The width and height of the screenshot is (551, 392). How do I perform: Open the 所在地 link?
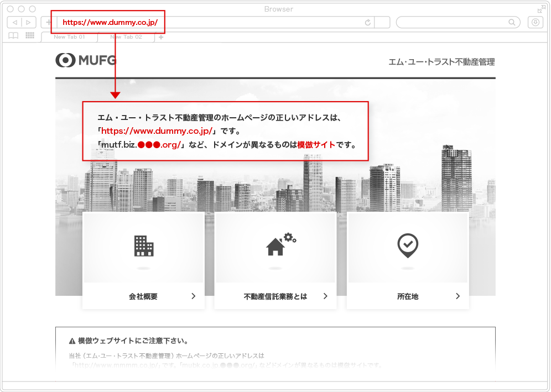click(x=408, y=296)
